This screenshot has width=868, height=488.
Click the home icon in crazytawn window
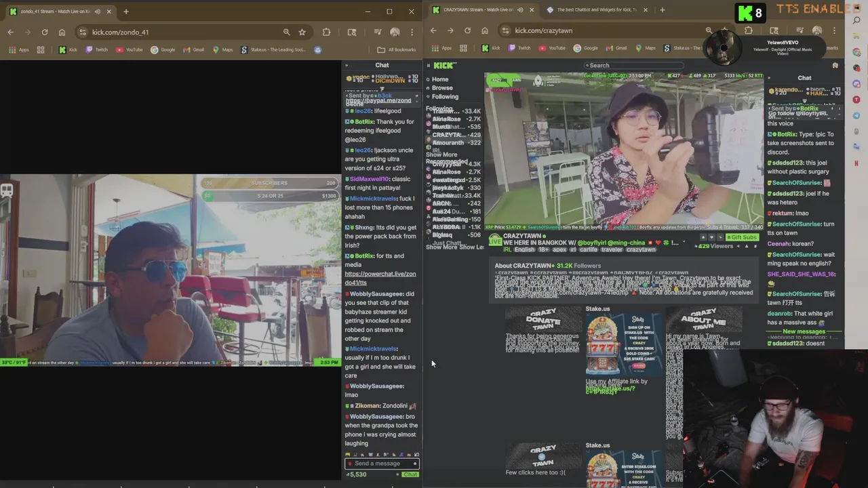click(x=484, y=30)
